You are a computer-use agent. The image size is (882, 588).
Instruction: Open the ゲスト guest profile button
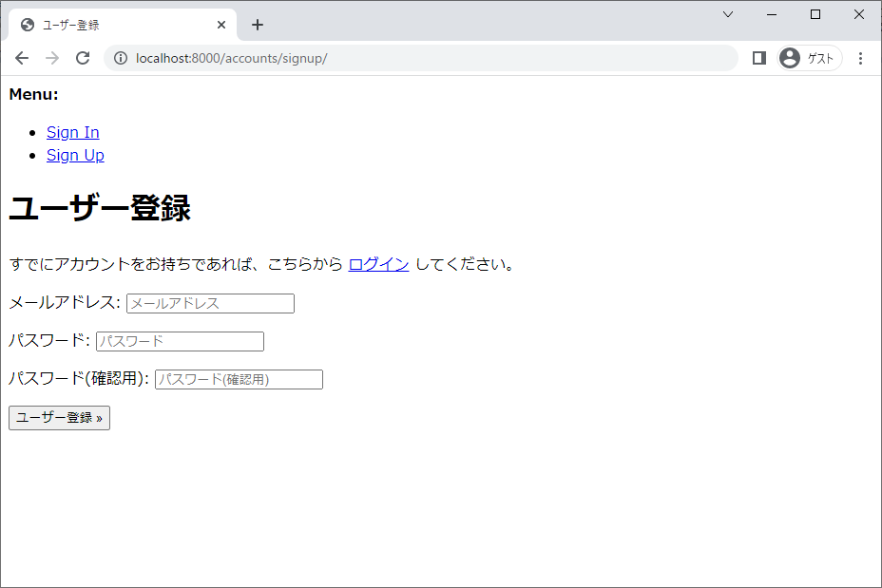(x=810, y=58)
